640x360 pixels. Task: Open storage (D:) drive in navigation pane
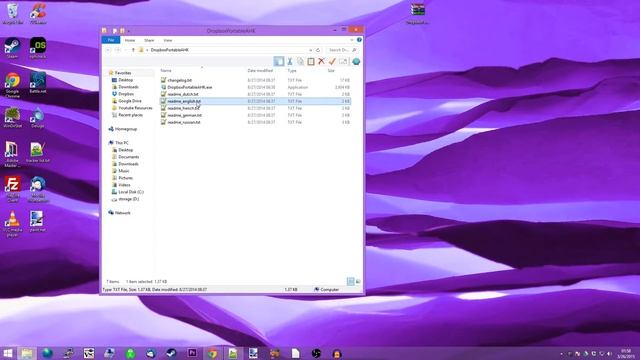128,199
